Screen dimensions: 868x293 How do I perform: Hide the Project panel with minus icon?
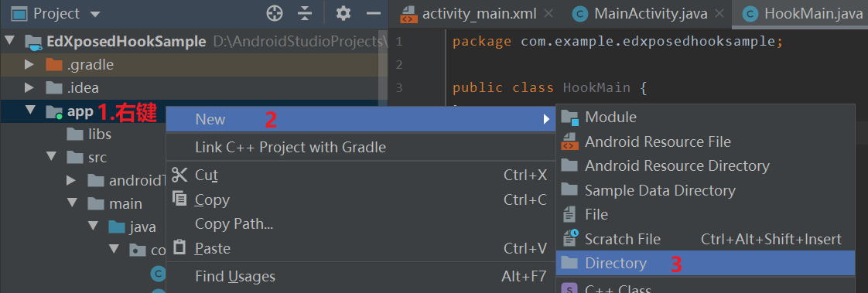374,13
